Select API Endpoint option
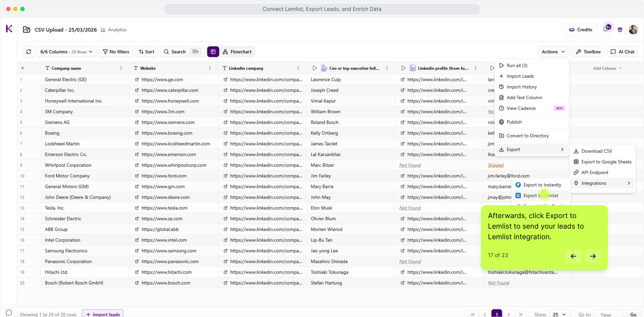 tap(603, 173)
